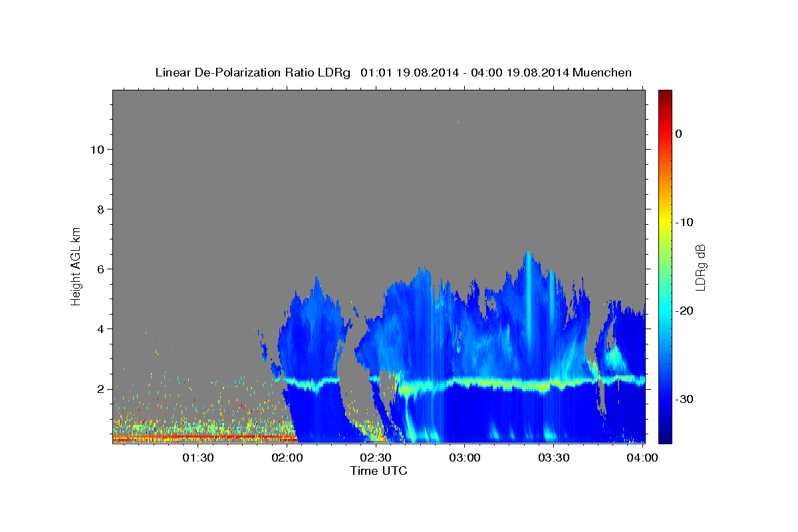Viewport: 798px width, 532px height.
Task: Click the 03:30 time axis label
Action: click(x=553, y=458)
